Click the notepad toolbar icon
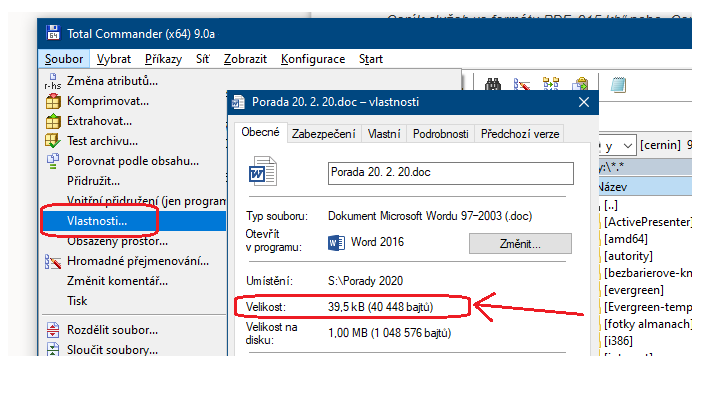This screenshot has width=715, height=398. tap(618, 84)
